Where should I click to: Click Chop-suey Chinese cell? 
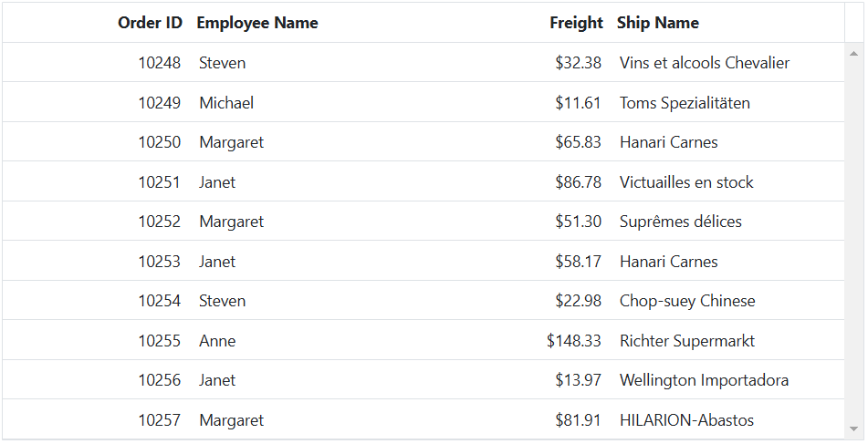687,301
